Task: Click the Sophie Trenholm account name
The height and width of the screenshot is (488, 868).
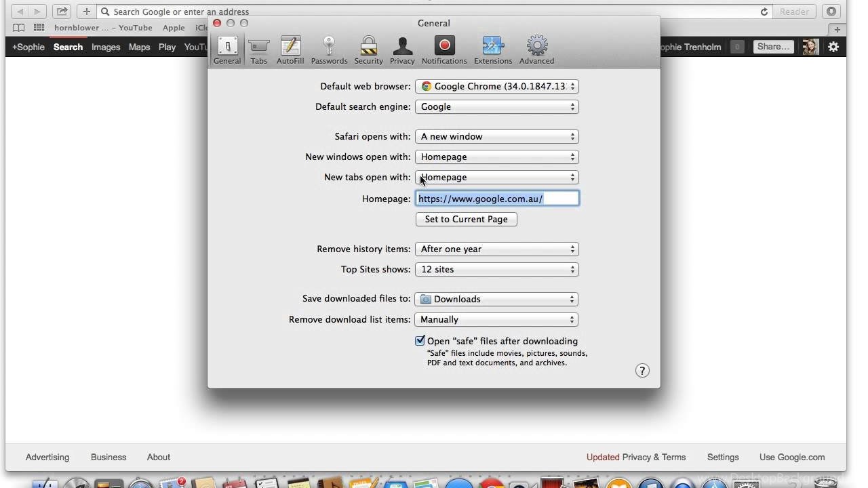Action: (x=690, y=47)
